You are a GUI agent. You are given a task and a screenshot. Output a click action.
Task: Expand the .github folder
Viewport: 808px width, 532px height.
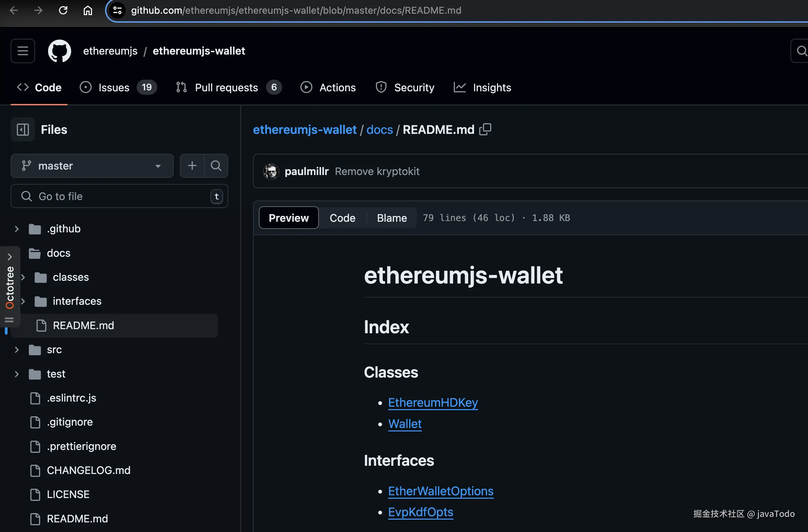pyautogui.click(x=16, y=229)
